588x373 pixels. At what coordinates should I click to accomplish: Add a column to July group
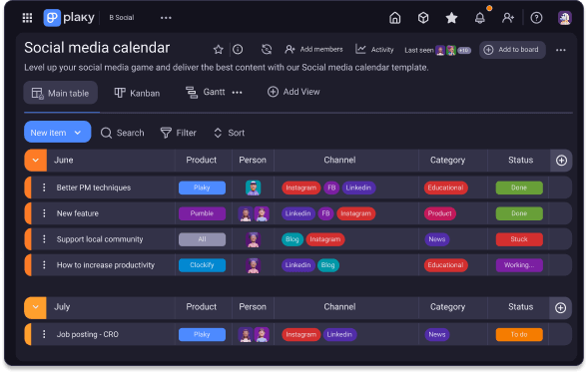pyautogui.click(x=560, y=308)
